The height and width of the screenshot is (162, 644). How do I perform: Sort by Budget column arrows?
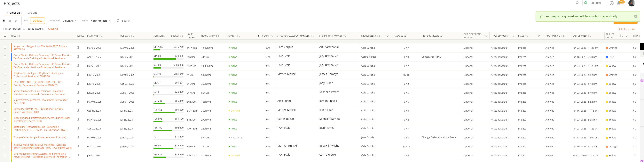(182, 36)
